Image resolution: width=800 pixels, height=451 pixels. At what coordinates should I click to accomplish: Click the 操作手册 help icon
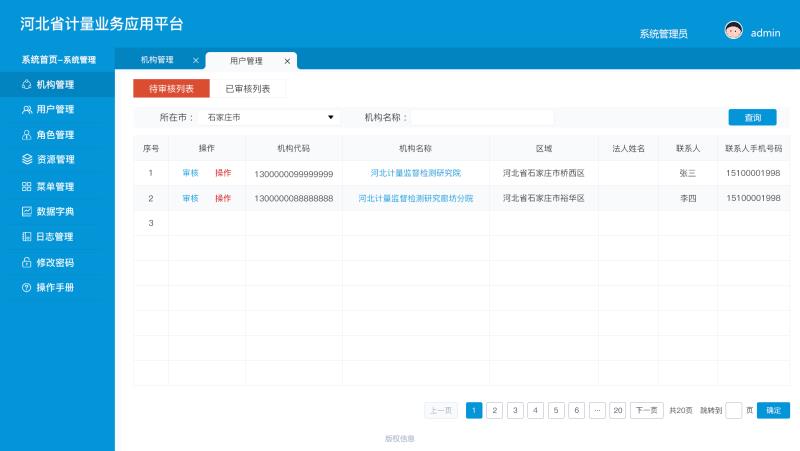tap(26, 288)
